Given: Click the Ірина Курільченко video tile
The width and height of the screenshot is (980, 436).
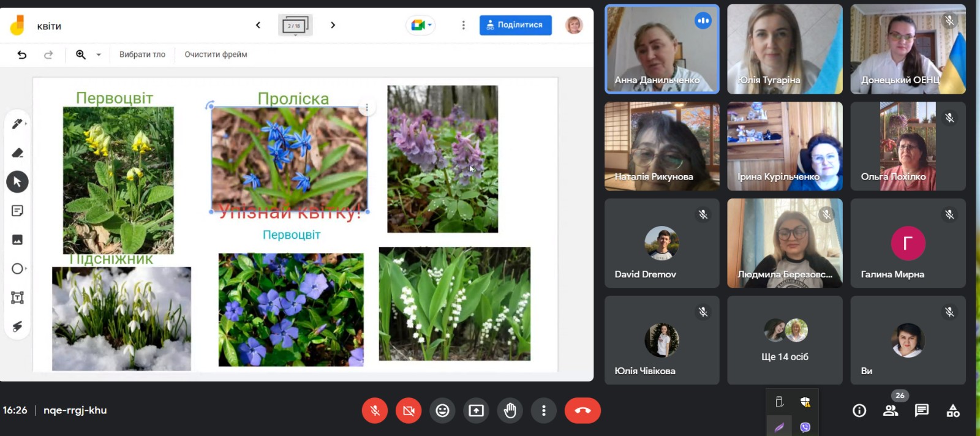Looking at the screenshot, I should (x=785, y=146).
